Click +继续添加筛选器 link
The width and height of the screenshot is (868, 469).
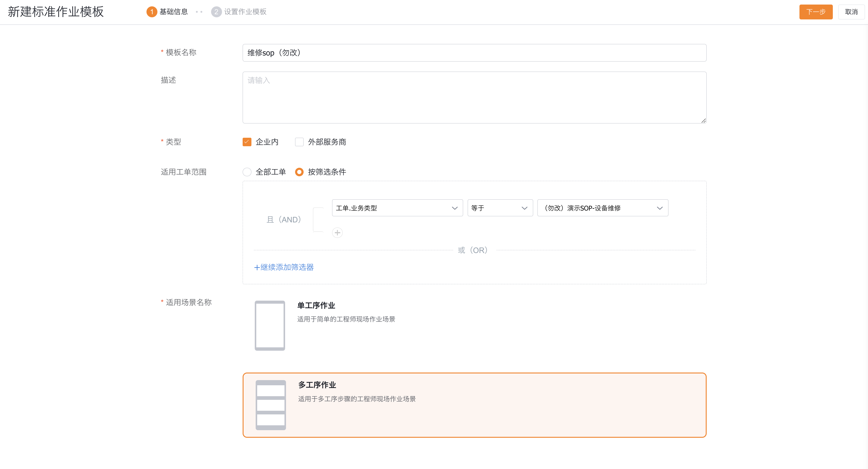pos(284,267)
